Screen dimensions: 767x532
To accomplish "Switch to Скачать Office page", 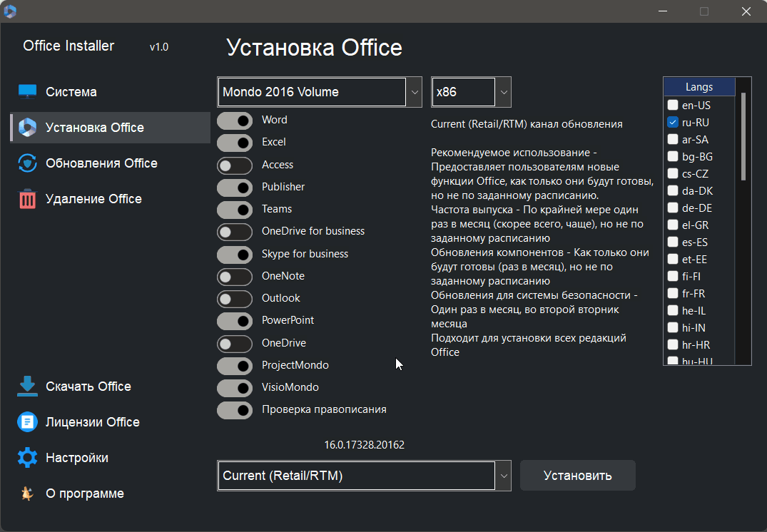I will (110, 386).
